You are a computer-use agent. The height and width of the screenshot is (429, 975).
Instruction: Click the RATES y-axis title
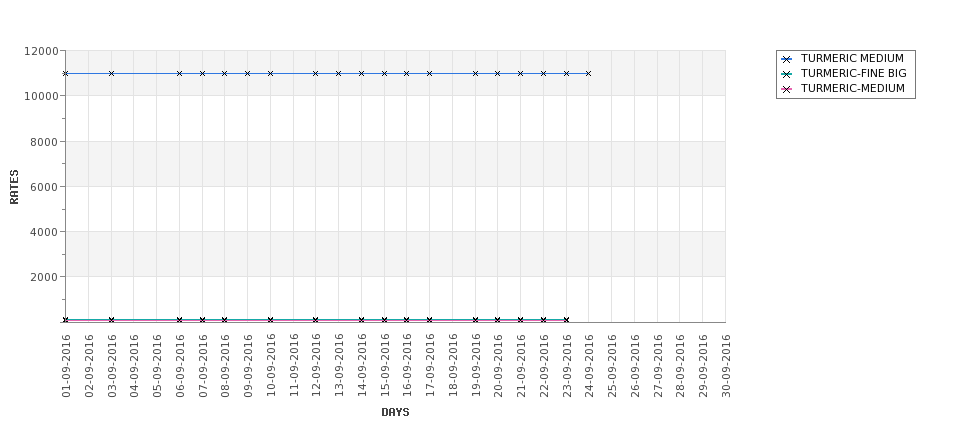coord(14,186)
